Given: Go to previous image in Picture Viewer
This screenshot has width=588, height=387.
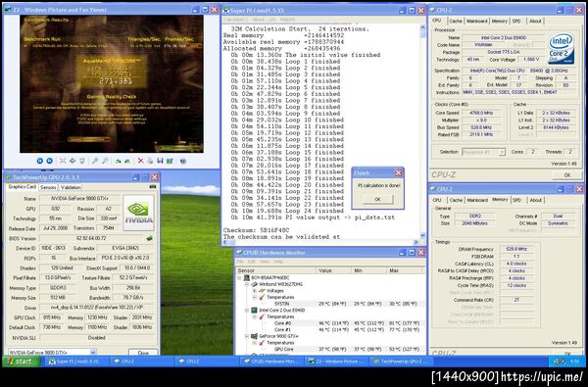Looking at the screenshot, I should tap(40, 161).
